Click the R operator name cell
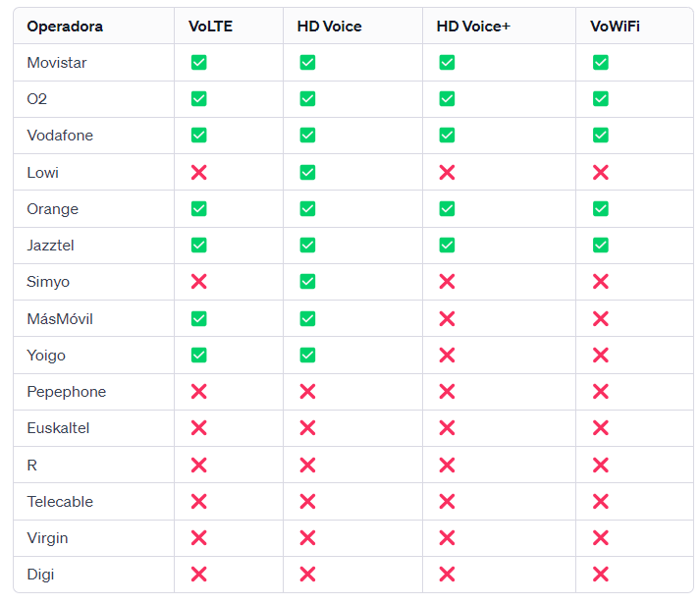The width and height of the screenshot is (700, 605). click(x=32, y=465)
